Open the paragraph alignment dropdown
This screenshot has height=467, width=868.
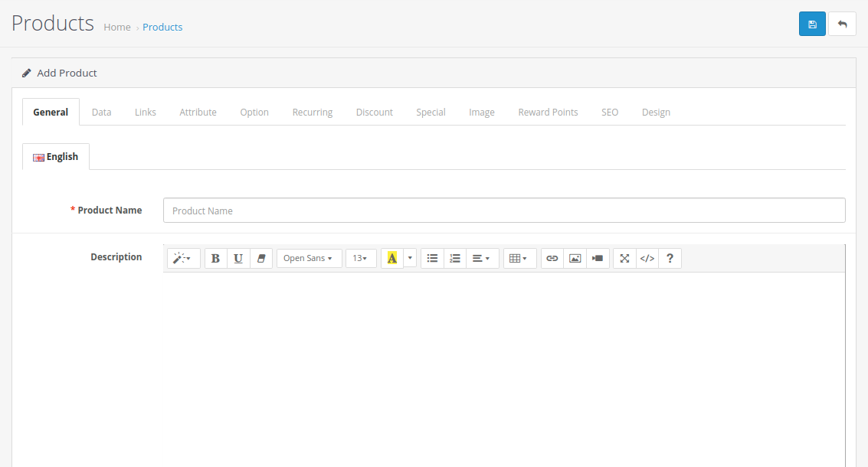[482, 259]
